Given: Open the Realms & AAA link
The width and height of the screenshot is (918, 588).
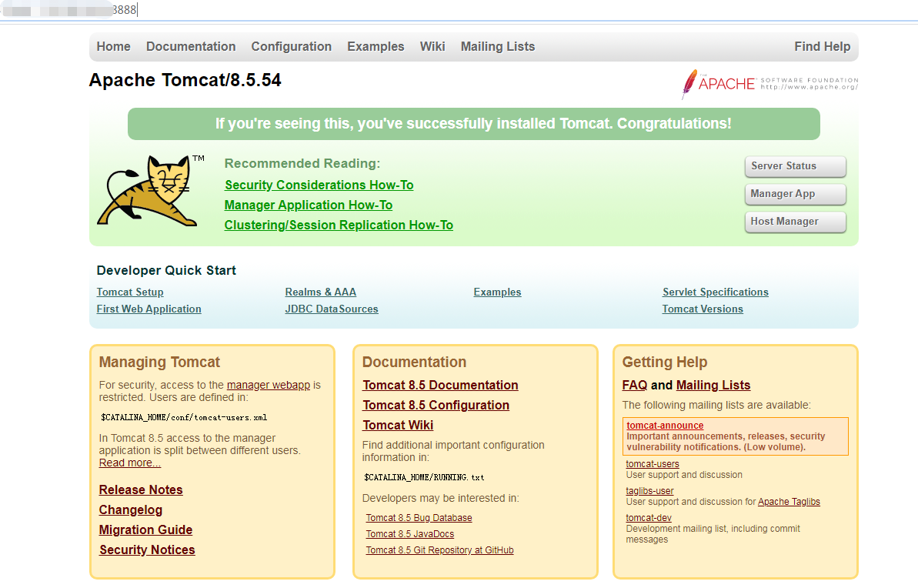Looking at the screenshot, I should (x=321, y=292).
